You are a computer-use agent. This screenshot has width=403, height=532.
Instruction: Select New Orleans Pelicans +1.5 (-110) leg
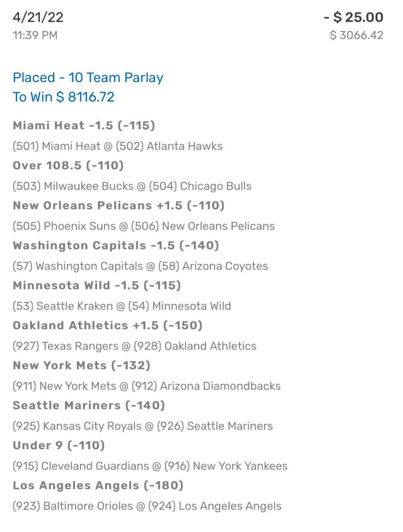coord(119,206)
